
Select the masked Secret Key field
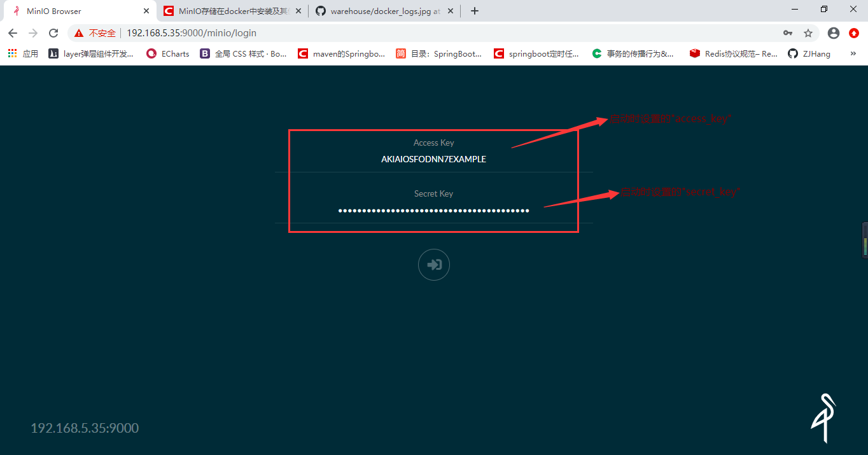pyautogui.click(x=433, y=210)
